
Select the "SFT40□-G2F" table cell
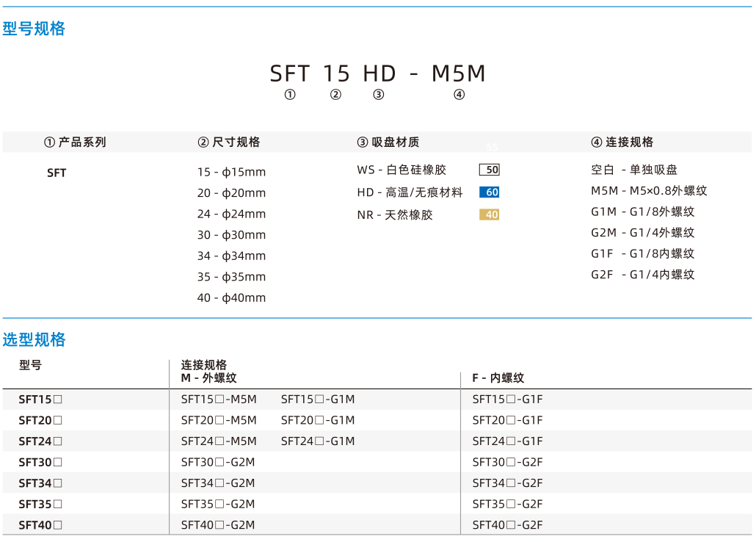click(507, 525)
